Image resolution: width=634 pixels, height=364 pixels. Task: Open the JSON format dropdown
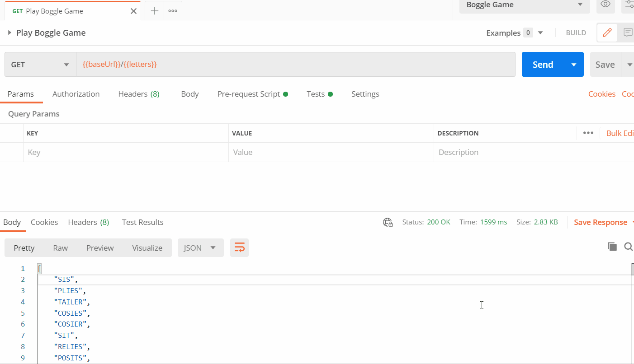pyautogui.click(x=201, y=248)
